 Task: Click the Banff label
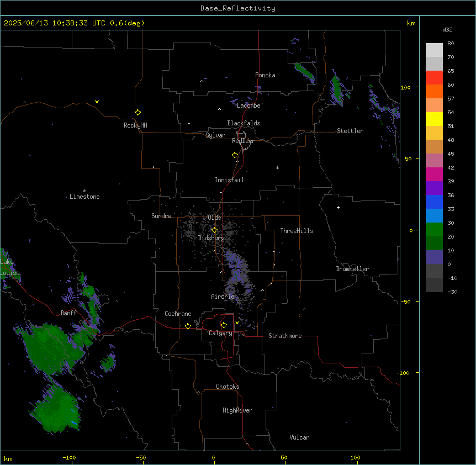coord(68,313)
